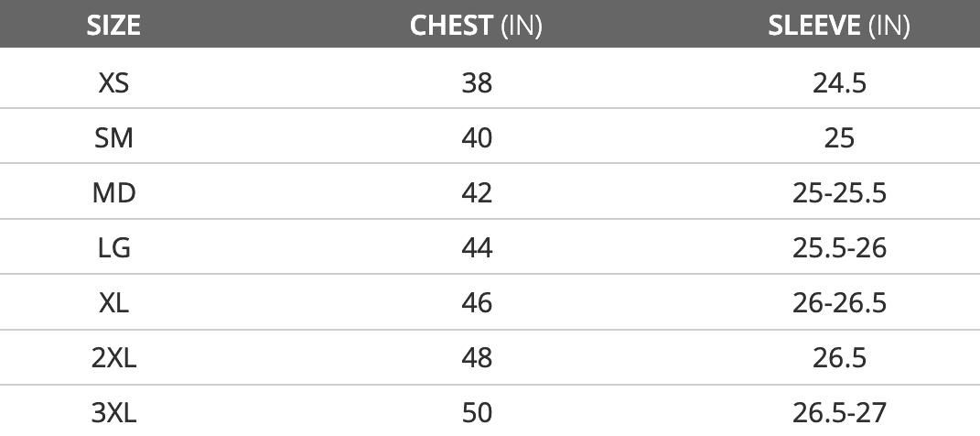The image size is (980, 436).
Task: Click the chest value 42
Action: tap(477, 192)
